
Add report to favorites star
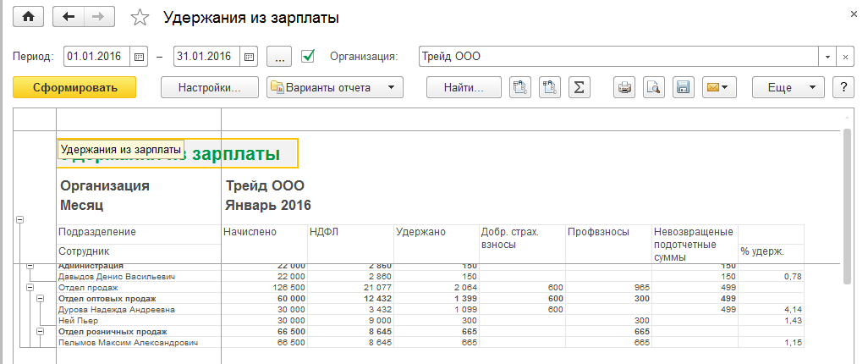(140, 18)
